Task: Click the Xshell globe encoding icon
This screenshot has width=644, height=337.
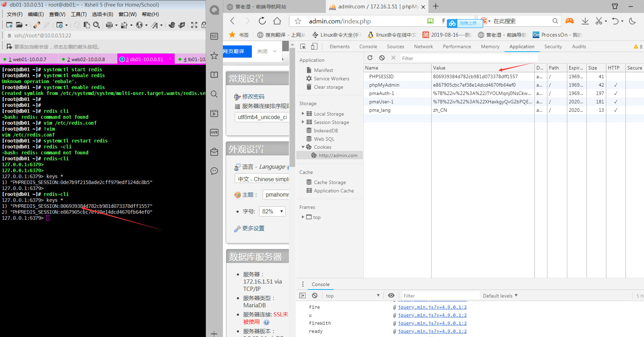Action: coord(139,25)
